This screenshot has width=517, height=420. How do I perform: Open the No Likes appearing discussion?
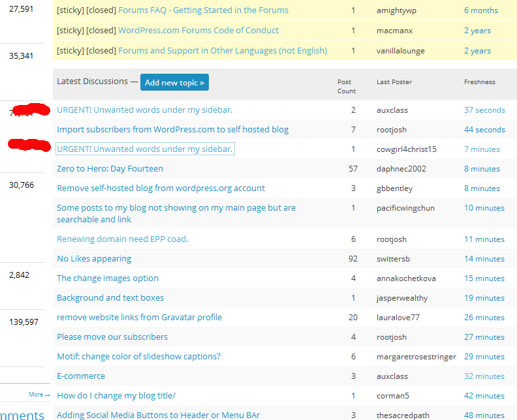(x=94, y=258)
